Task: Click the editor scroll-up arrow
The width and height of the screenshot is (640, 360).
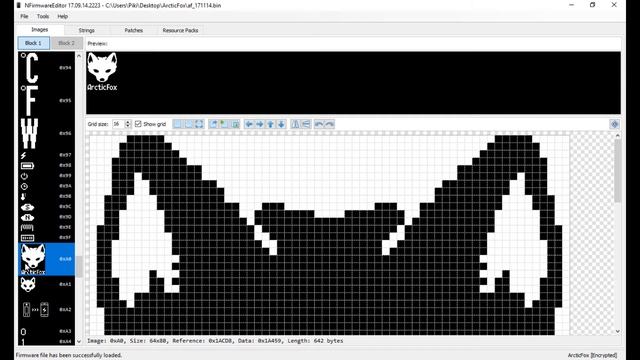Action: coord(618,136)
